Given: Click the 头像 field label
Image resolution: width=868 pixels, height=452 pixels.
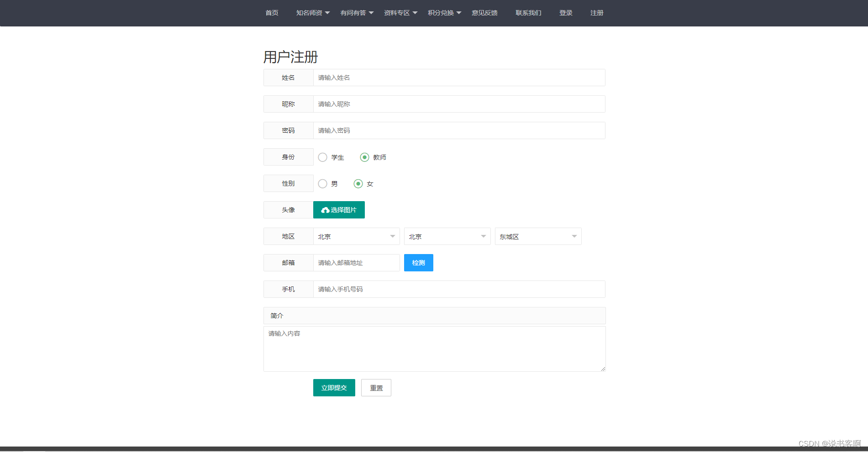Looking at the screenshot, I should click(x=289, y=210).
